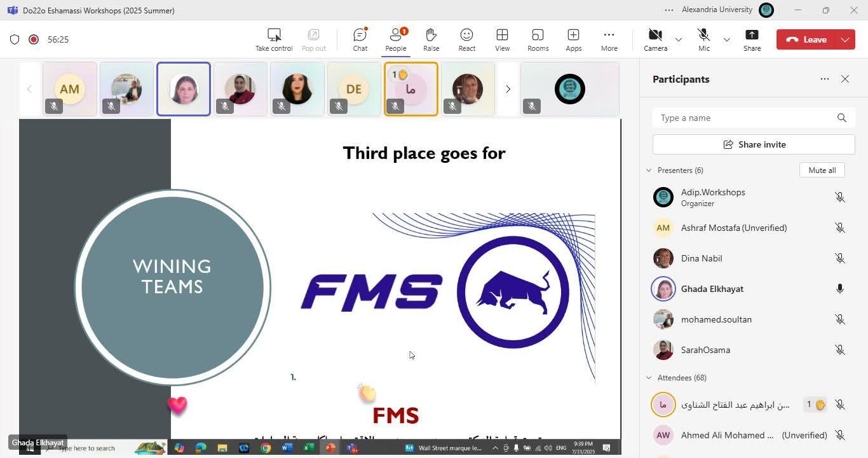Unmute the Mic

tap(703, 39)
